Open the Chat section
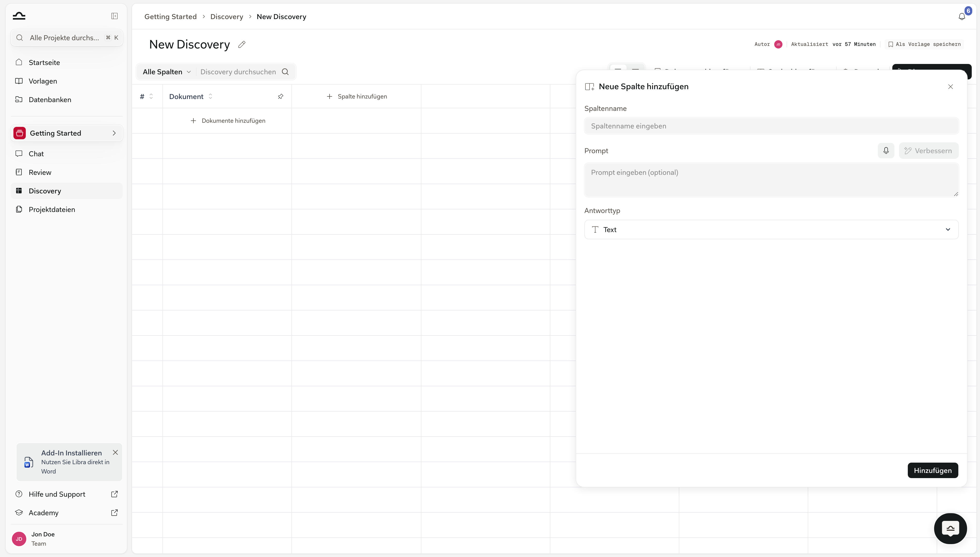980x557 pixels. tap(67, 154)
